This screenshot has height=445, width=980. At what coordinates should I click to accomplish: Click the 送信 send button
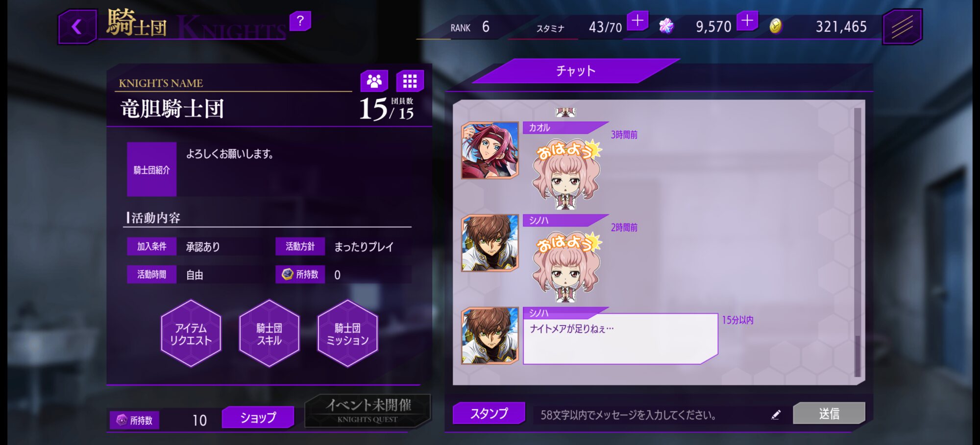click(x=829, y=414)
